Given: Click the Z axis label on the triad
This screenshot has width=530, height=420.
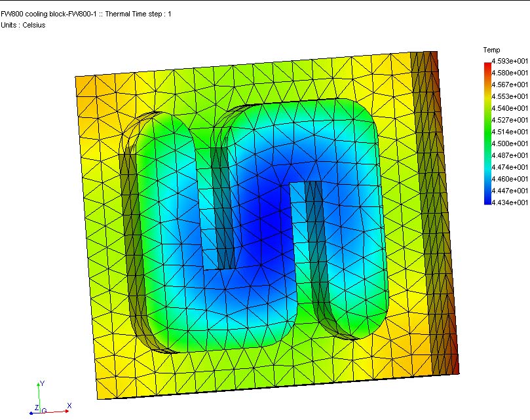Looking at the screenshot, I should [x=34, y=407].
